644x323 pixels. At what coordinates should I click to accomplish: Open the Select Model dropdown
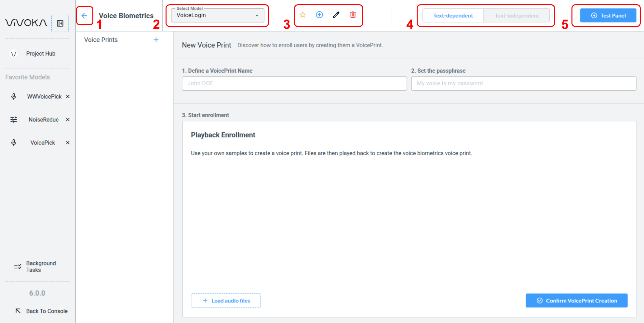(217, 15)
